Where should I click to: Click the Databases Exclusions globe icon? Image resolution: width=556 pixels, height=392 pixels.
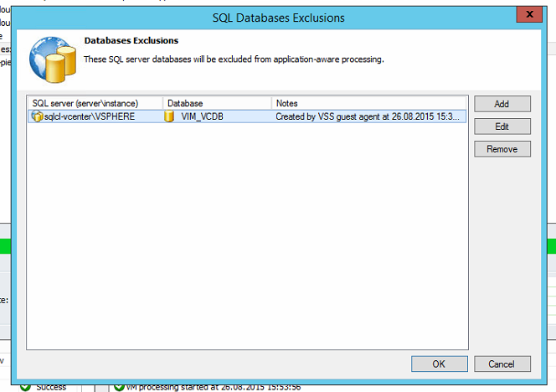(x=53, y=59)
